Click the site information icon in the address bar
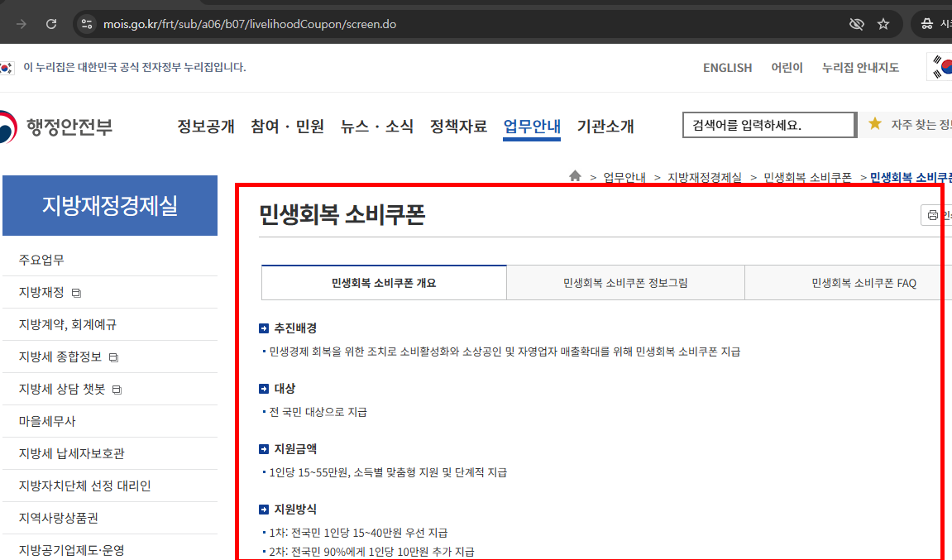The width and height of the screenshot is (952, 560). (x=87, y=23)
